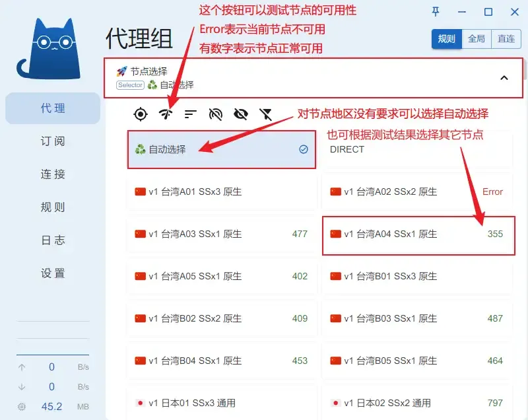528x420 pixels.
Task: Click the Error delay on 台湾A02 node
Action: click(492, 192)
